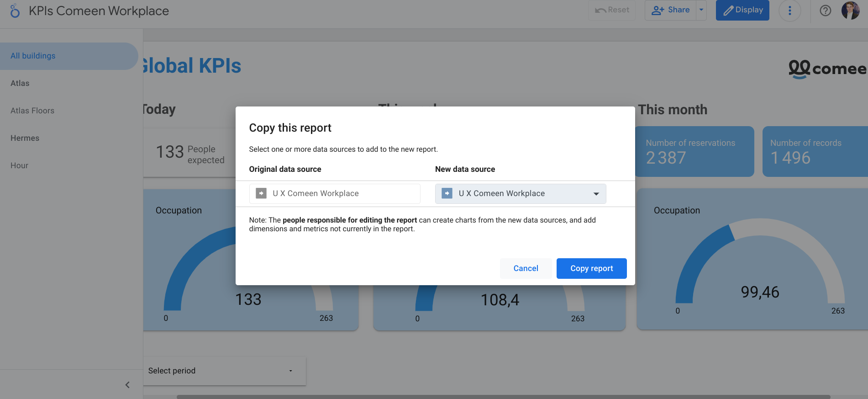The image size is (868, 399).
Task: Click the Number of reservations scorecard
Action: (x=694, y=151)
